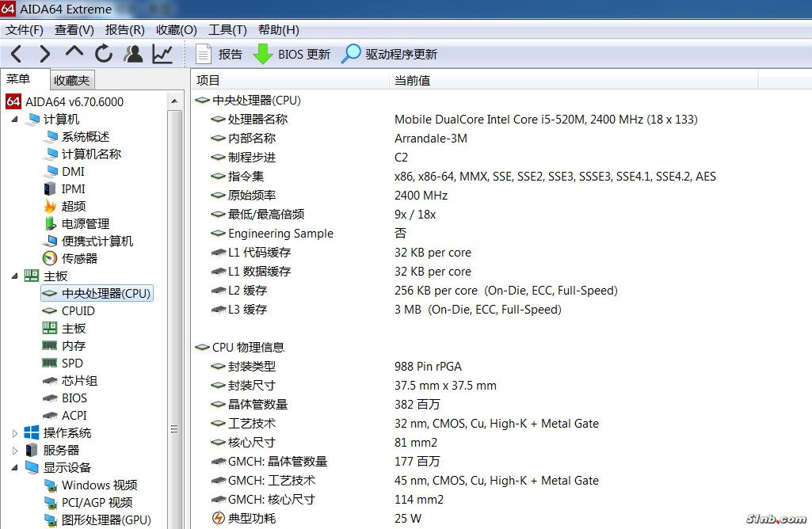Expand the 操作系统 tree node
The height and width of the screenshot is (529, 812).
tap(15, 433)
